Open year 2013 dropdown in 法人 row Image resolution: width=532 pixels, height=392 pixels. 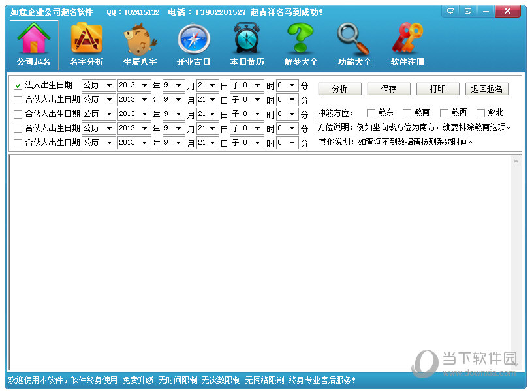pos(134,85)
